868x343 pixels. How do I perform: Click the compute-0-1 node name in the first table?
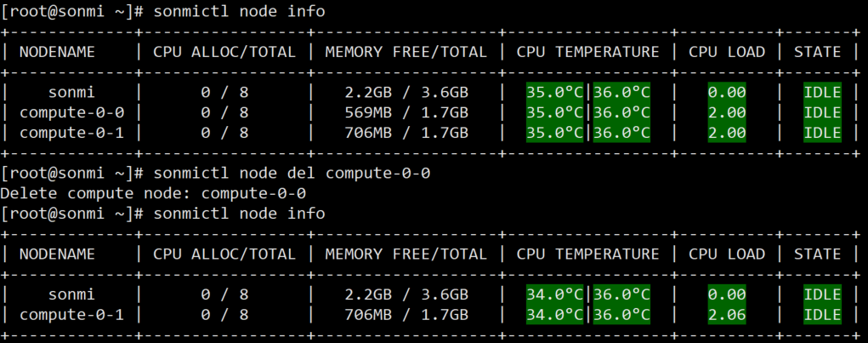(x=72, y=133)
